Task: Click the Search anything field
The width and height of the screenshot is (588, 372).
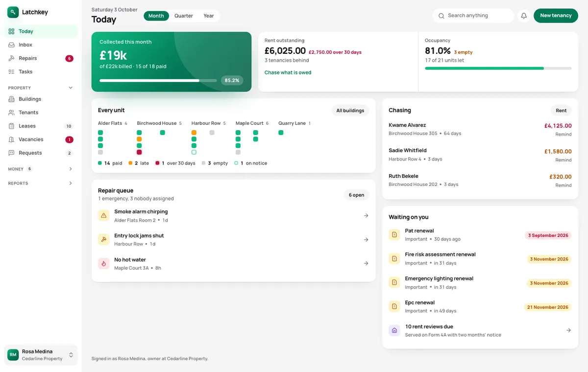Action: (473, 16)
